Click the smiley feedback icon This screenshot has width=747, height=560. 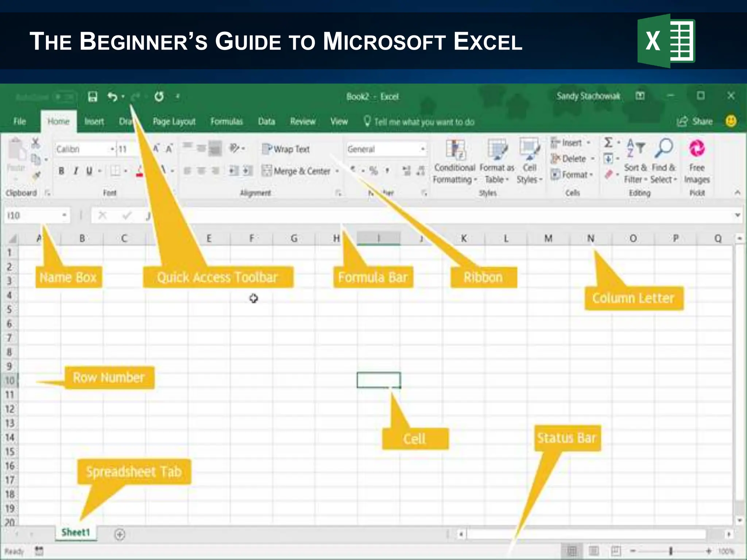click(x=731, y=121)
